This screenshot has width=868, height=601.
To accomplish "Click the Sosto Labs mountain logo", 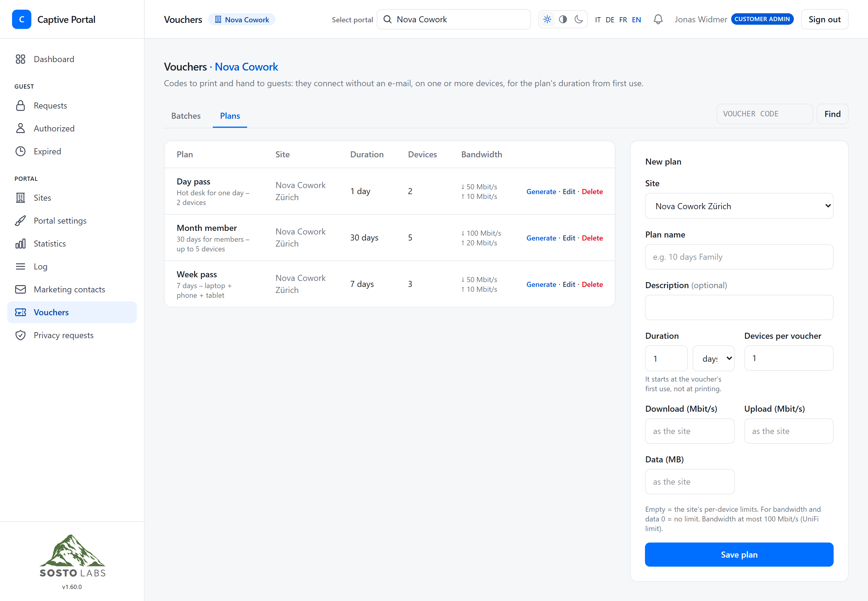I will click(72, 556).
